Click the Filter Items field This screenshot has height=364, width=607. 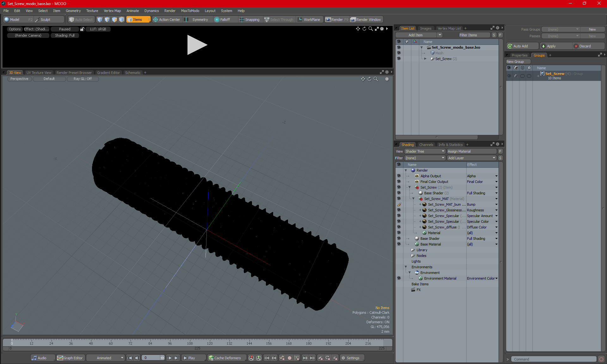(474, 35)
